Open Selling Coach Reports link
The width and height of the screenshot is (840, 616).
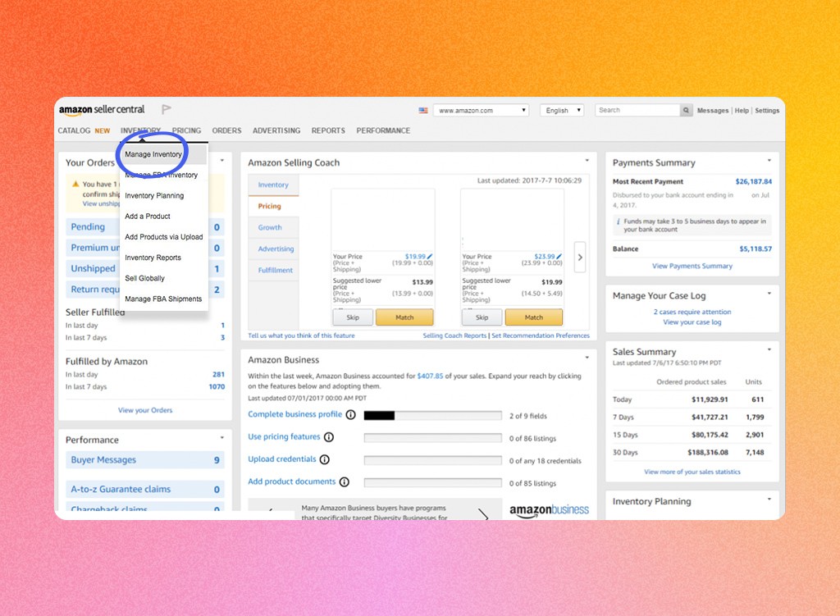(x=454, y=335)
